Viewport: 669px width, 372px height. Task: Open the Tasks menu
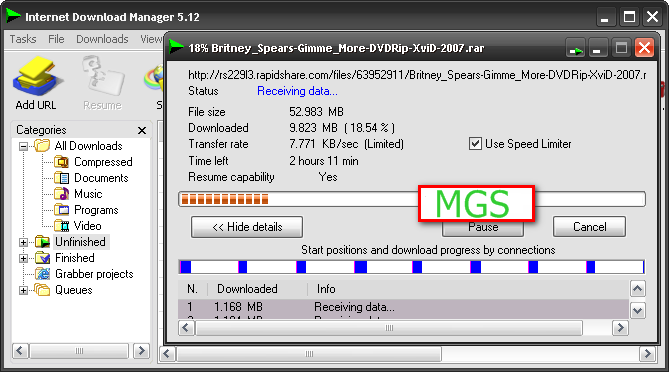[x=23, y=39]
